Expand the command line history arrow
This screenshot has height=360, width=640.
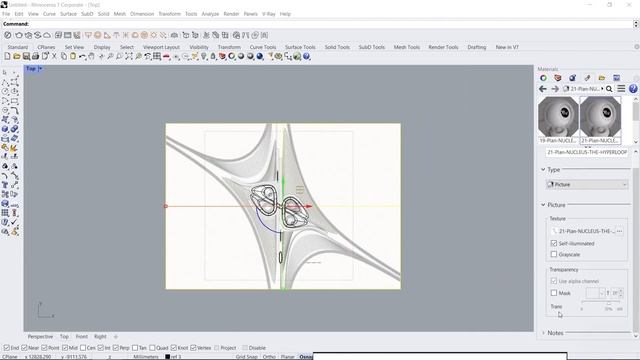[x=636, y=24]
